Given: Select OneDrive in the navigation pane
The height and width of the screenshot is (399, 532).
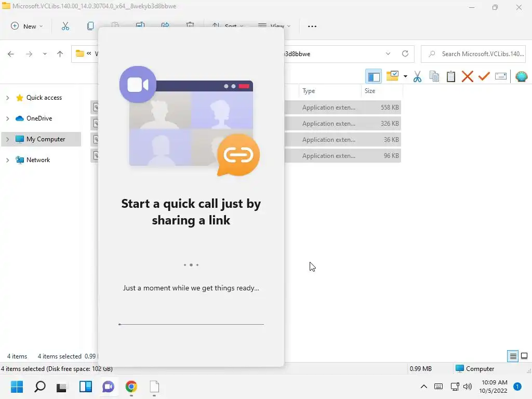Looking at the screenshot, I should [39, 118].
